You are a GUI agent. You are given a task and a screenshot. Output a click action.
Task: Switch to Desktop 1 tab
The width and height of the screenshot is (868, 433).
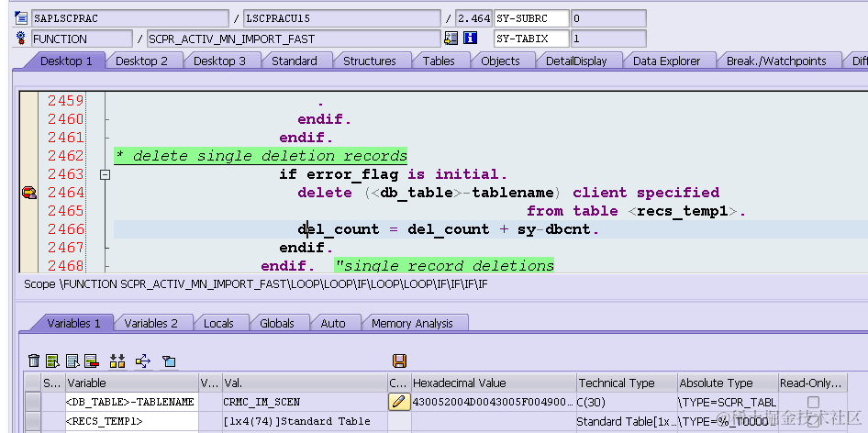(x=66, y=61)
